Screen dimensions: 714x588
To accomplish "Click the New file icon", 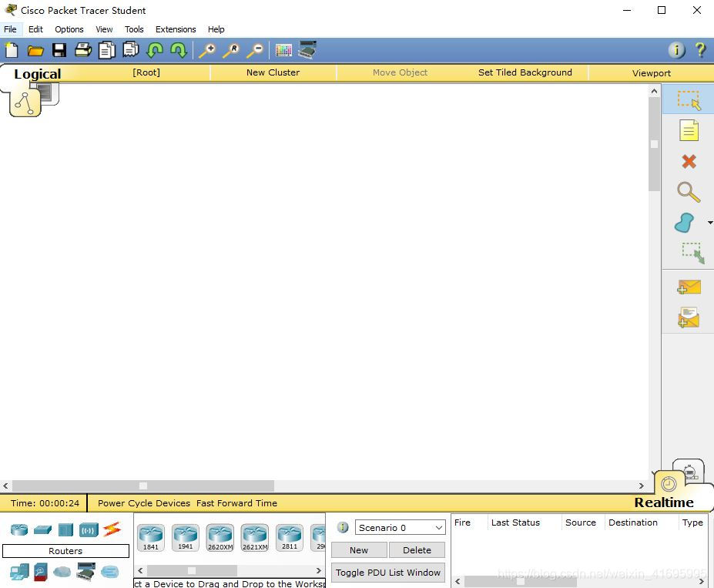I will pyautogui.click(x=12, y=50).
